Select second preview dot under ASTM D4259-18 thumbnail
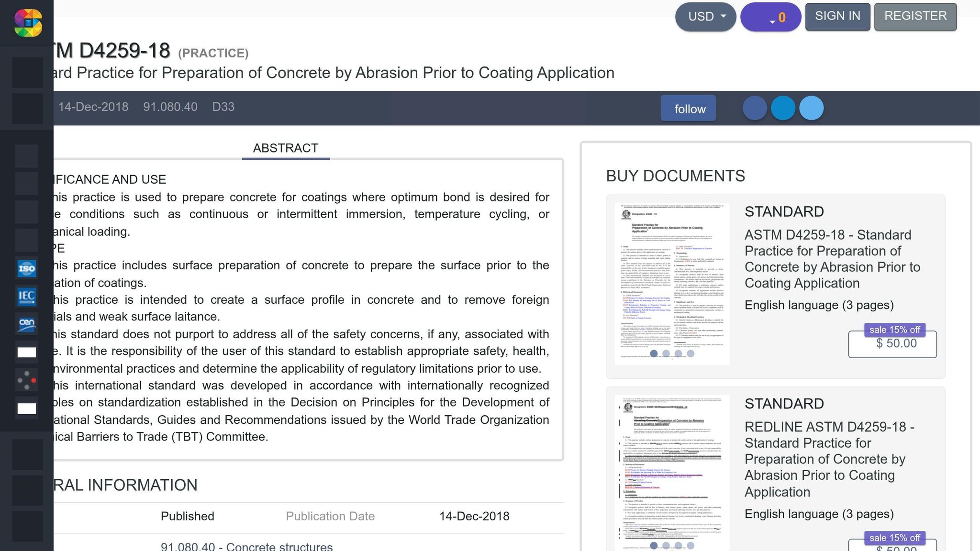Image resolution: width=980 pixels, height=551 pixels. 666,353
